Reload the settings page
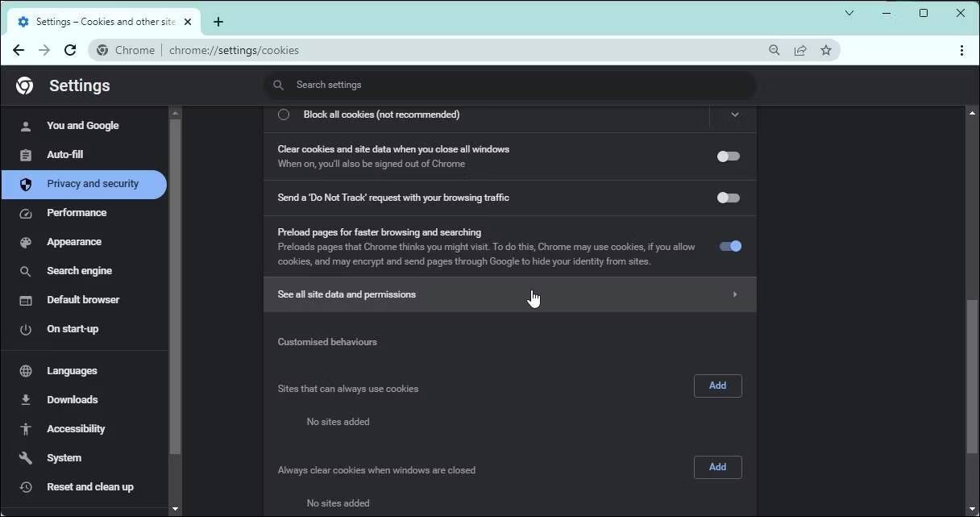The image size is (980, 517). [x=70, y=49]
